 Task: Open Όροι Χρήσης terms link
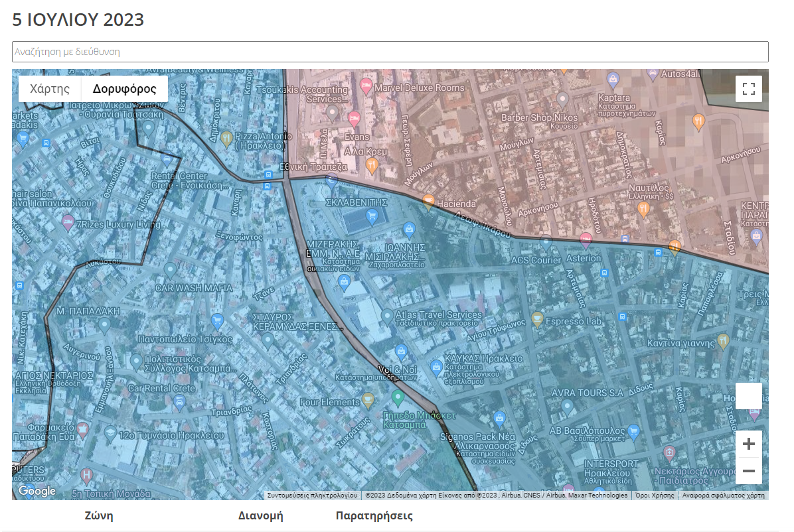point(655,496)
